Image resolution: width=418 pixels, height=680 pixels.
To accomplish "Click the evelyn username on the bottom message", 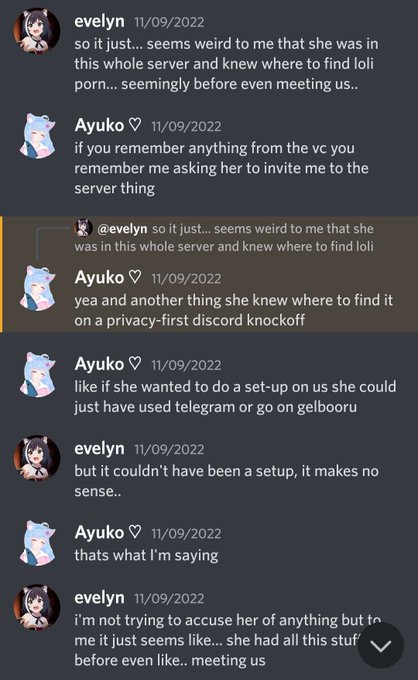I will pos(99,598).
